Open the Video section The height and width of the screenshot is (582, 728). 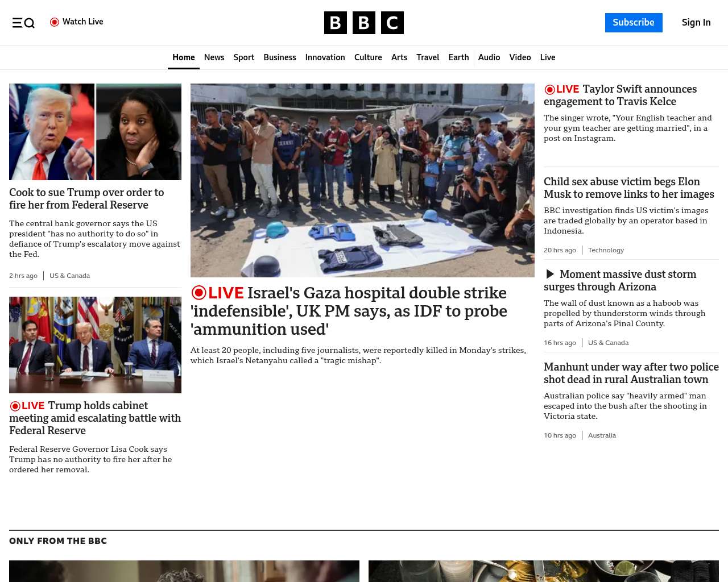(520, 57)
